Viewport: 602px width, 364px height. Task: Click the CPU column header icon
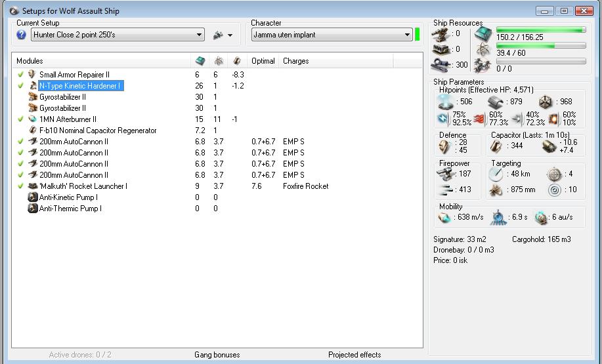(x=200, y=60)
